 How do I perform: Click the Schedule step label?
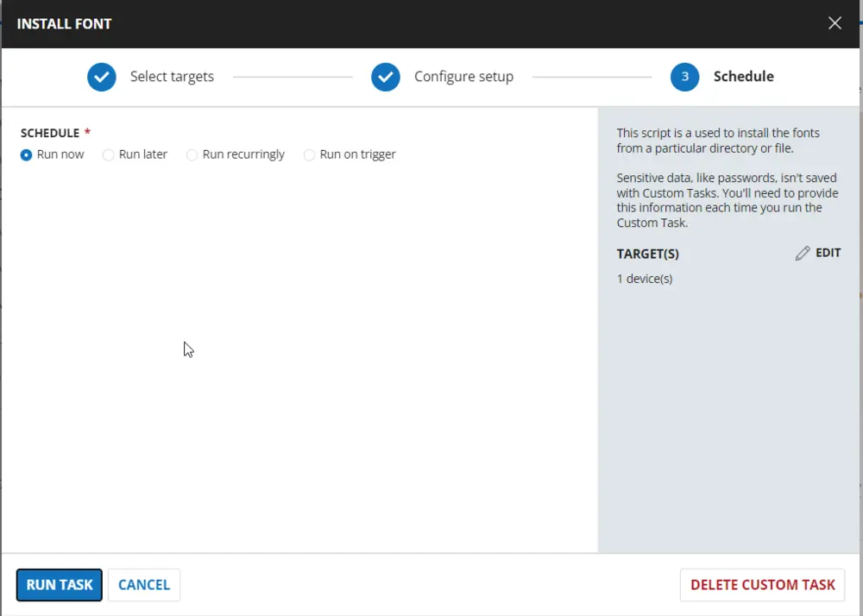coord(744,77)
